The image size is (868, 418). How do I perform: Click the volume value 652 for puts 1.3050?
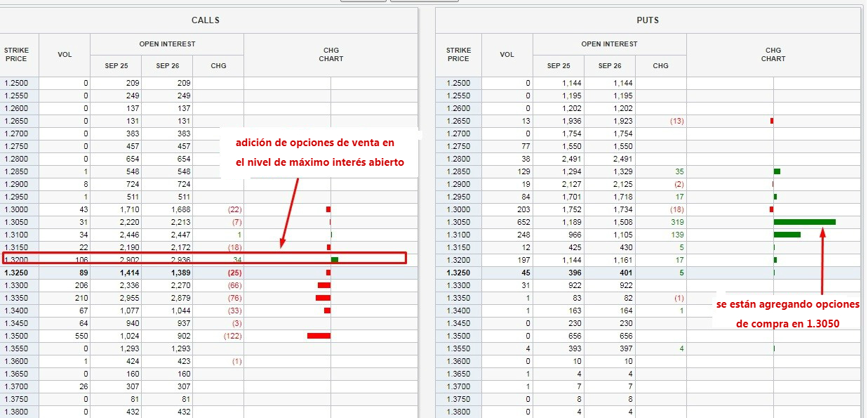click(x=522, y=222)
